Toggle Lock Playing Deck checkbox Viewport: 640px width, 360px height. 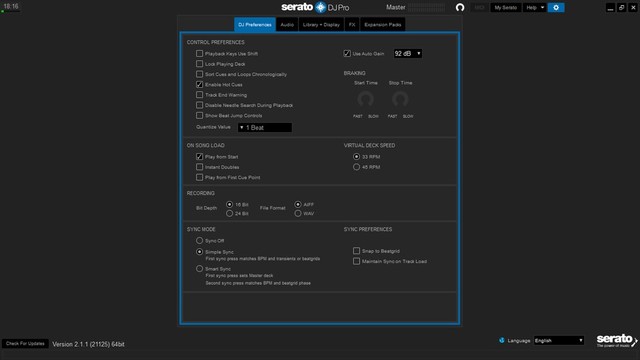coord(199,64)
